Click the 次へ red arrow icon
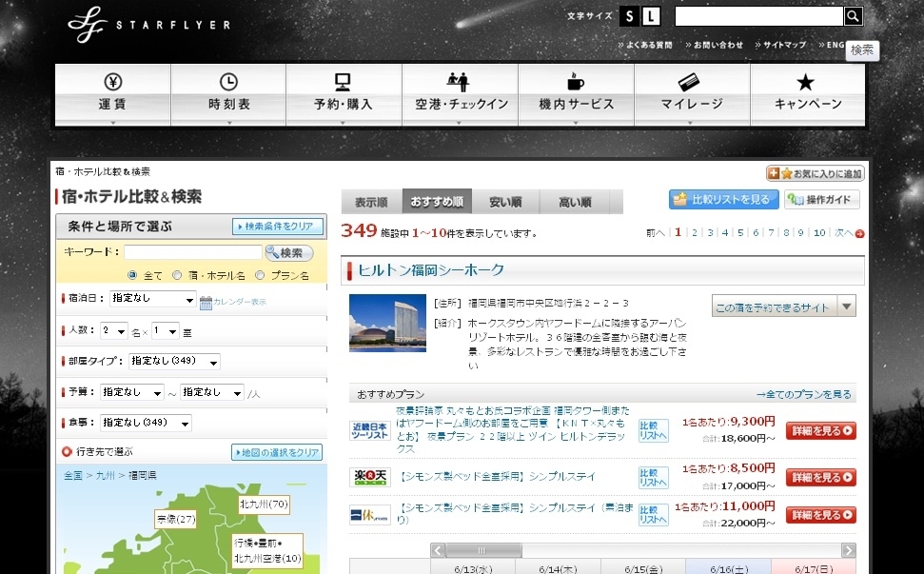924x574 pixels. (860, 233)
